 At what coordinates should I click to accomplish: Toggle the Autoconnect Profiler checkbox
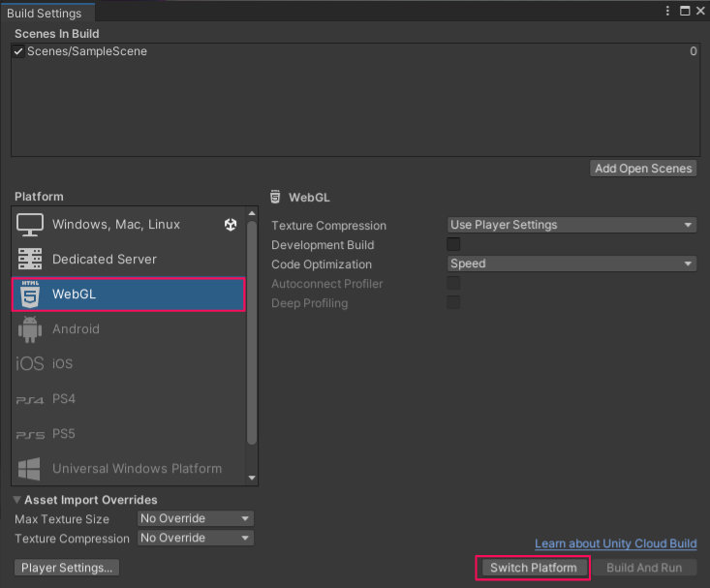coord(453,283)
